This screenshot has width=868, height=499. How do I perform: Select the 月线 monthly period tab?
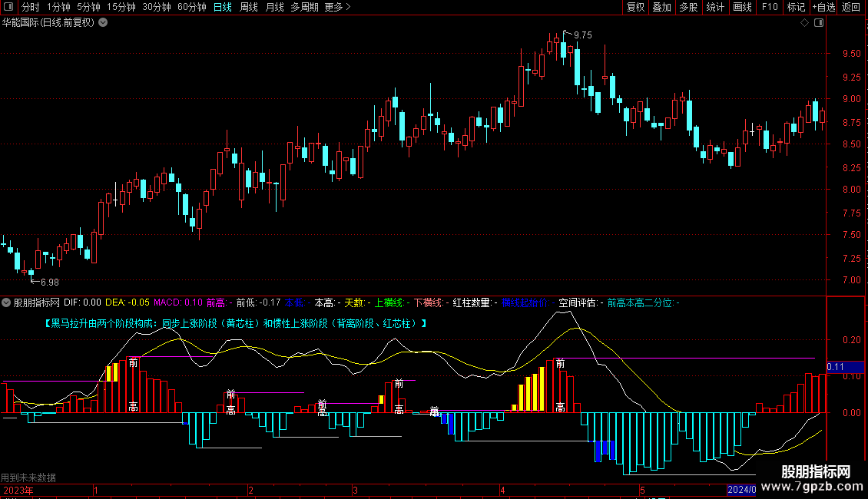[274, 7]
